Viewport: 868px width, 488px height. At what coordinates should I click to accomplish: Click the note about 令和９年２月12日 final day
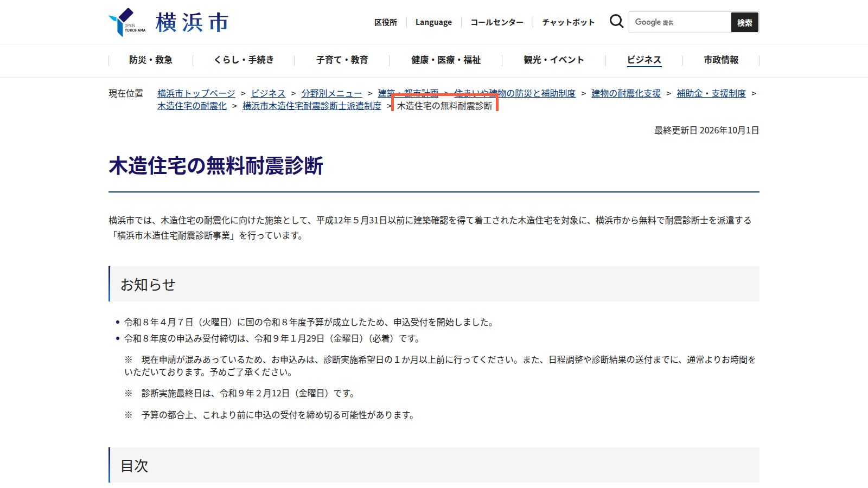tap(240, 393)
